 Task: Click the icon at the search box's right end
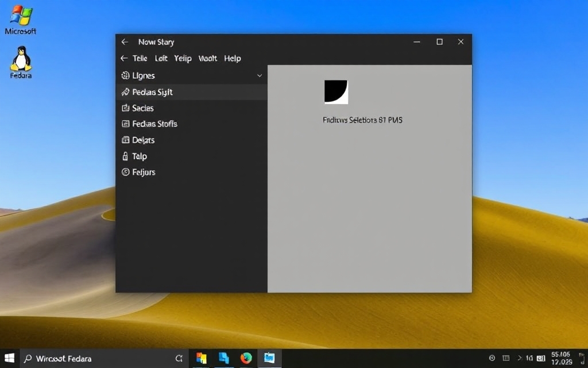[x=179, y=359]
